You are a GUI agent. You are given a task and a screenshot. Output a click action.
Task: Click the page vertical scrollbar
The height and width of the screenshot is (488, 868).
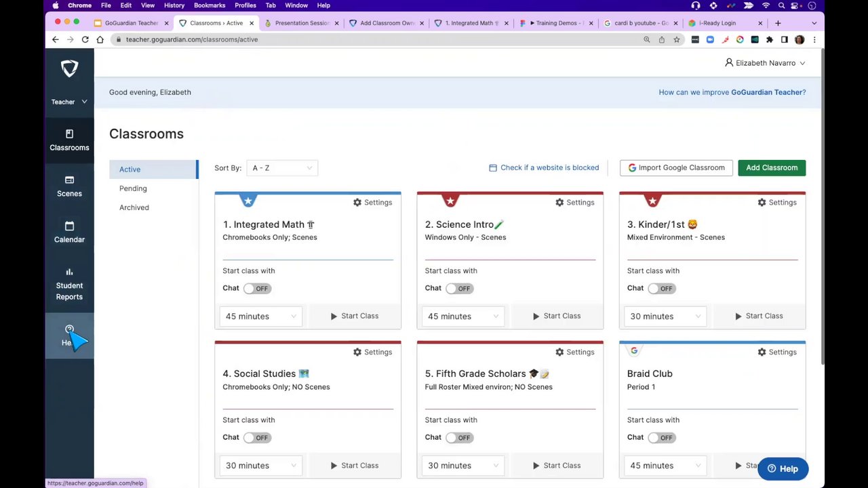[823, 207]
